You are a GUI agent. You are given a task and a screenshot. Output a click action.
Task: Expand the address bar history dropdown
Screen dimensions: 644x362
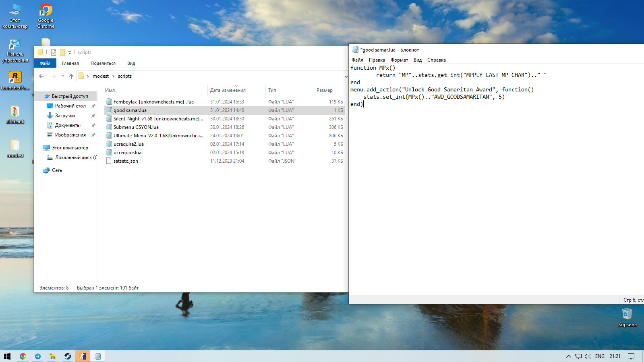(x=346, y=76)
